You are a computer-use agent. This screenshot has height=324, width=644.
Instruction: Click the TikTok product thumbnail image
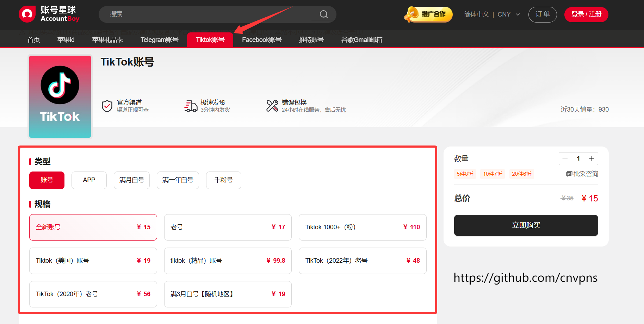click(x=60, y=96)
